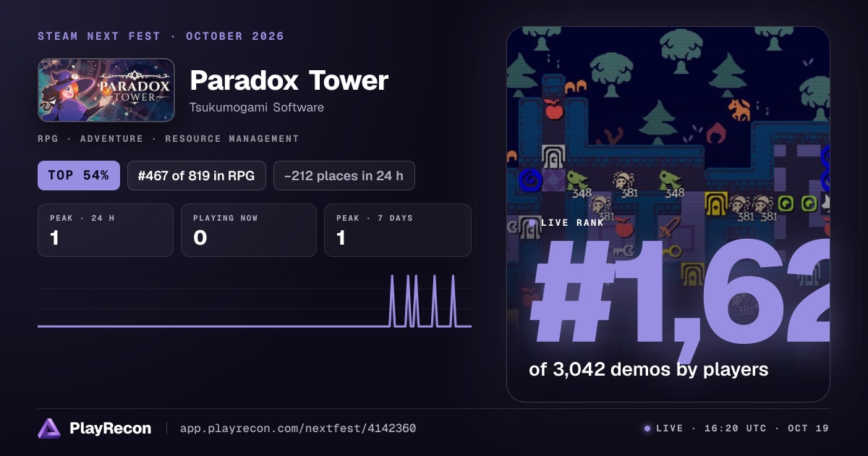Open app.playrecon.com/nextfest/4142360 link

tap(297, 428)
